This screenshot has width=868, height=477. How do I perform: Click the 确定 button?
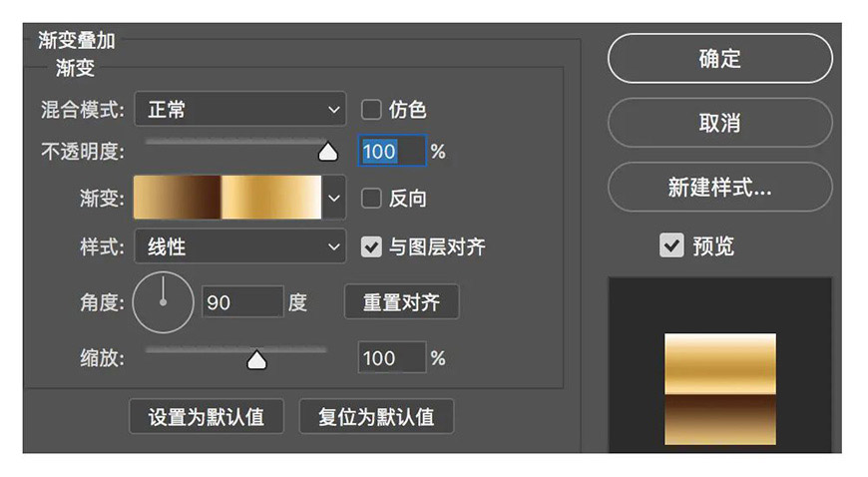[x=719, y=58]
